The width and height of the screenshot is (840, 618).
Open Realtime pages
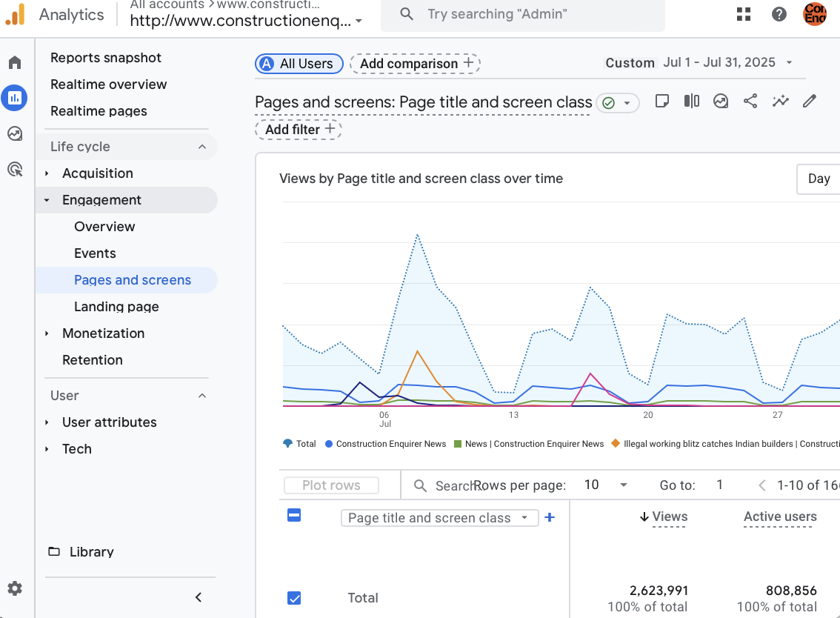click(99, 111)
